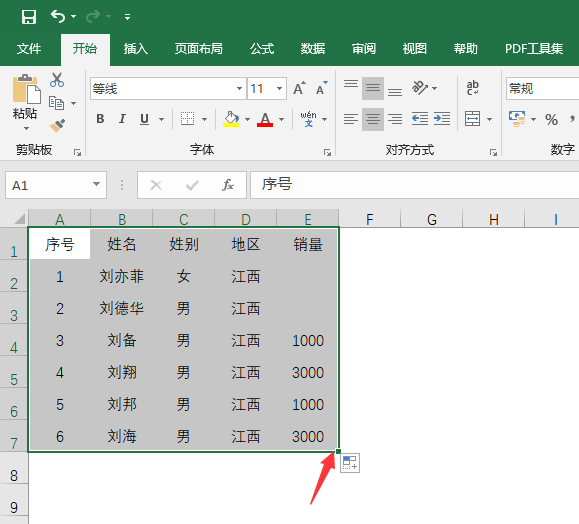Open Customize Quick Access Toolbar menu
This screenshot has height=524, width=579.
[127, 17]
